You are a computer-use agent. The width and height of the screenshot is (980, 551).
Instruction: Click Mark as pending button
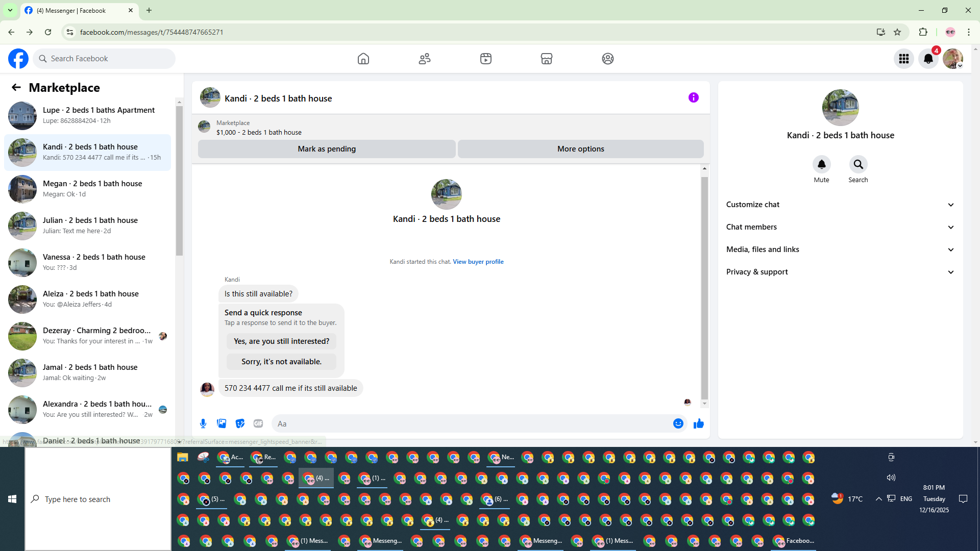(327, 149)
